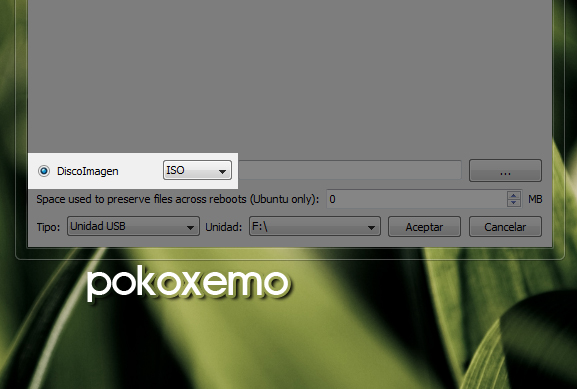Click the DiscoImagen label text

click(x=88, y=171)
